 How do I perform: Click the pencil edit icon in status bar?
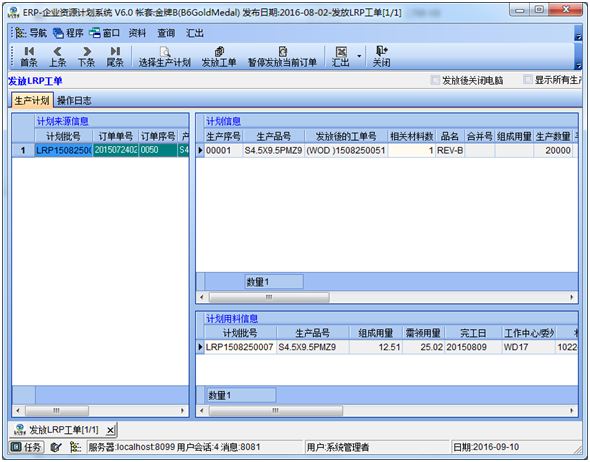coord(56,447)
